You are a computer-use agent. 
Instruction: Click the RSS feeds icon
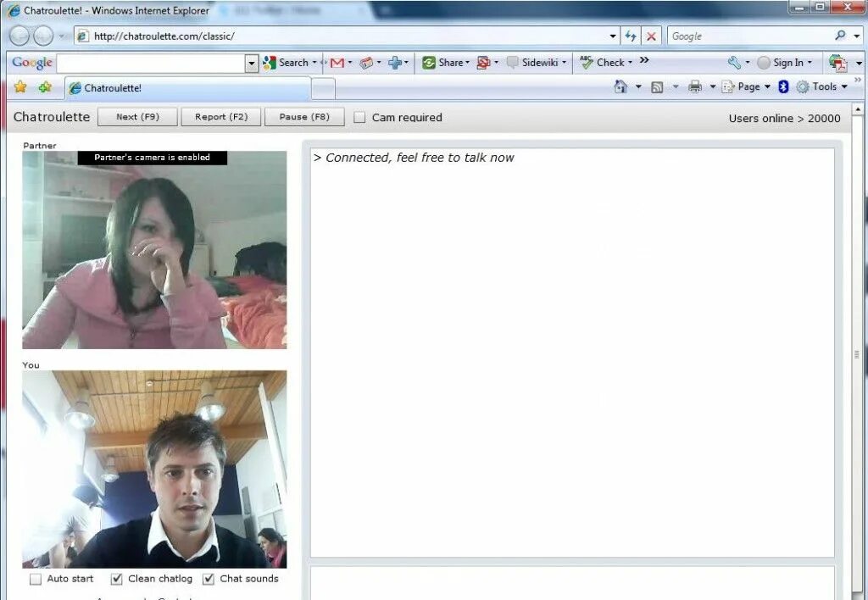coord(657,87)
